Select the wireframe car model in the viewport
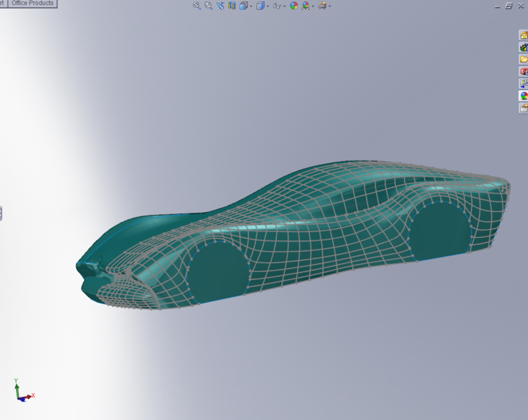This screenshot has height=420, width=528. click(x=296, y=230)
